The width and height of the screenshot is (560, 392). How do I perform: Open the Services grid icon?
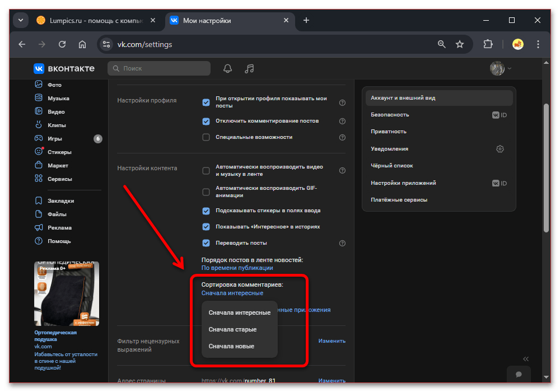[x=39, y=179]
